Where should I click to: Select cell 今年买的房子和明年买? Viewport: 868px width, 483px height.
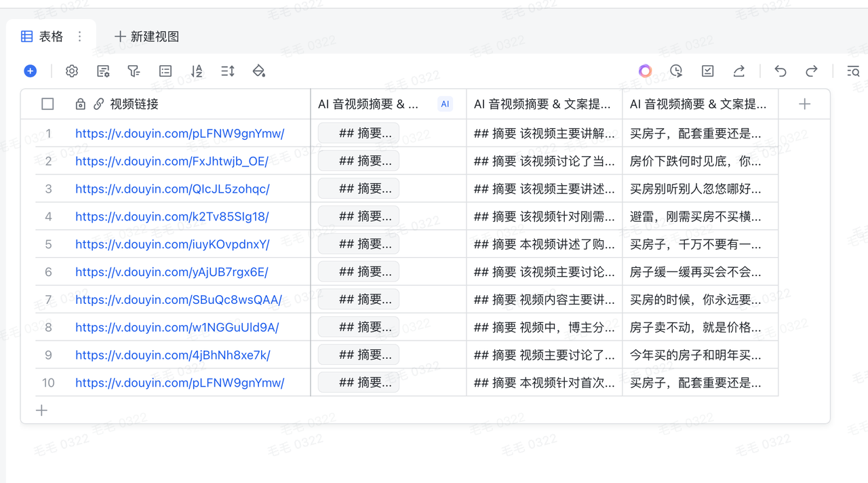pos(701,355)
